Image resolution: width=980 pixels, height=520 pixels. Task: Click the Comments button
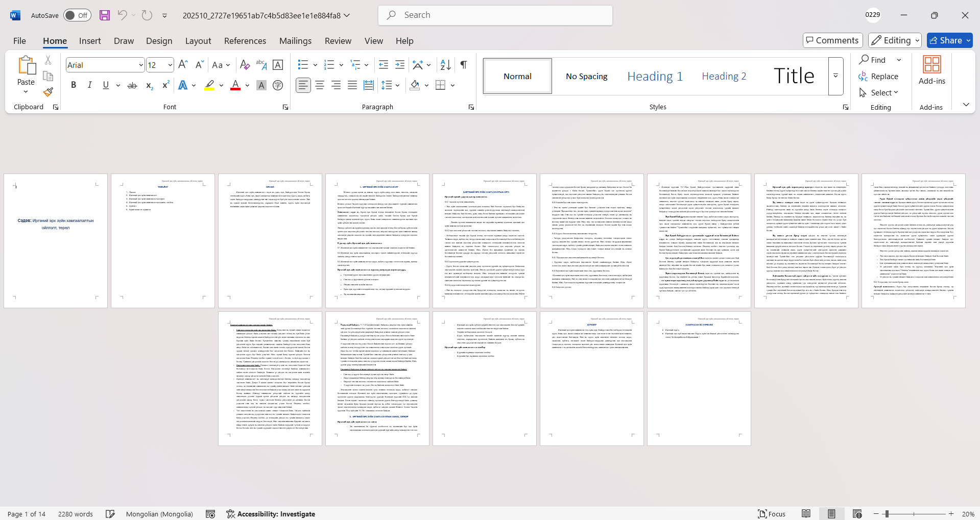pyautogui.click(x=832, y=40)
